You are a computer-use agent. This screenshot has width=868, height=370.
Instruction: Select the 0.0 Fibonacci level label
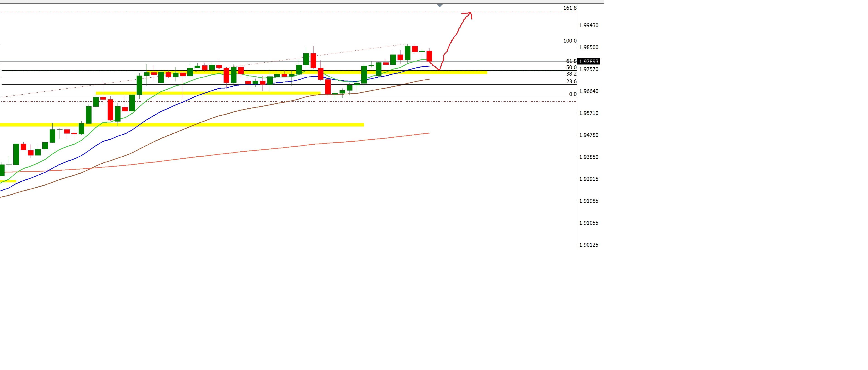pos(573,94)
